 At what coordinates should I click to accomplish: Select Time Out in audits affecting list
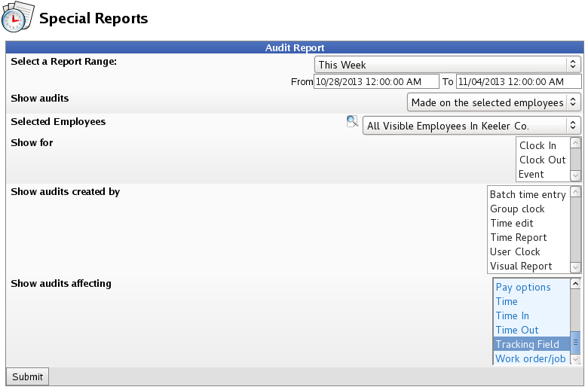click(531, 330)
